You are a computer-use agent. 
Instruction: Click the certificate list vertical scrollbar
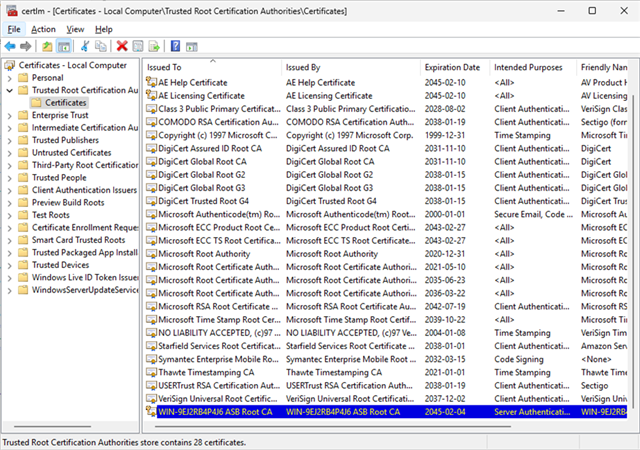pyautogui.click(x=633, y=253)
